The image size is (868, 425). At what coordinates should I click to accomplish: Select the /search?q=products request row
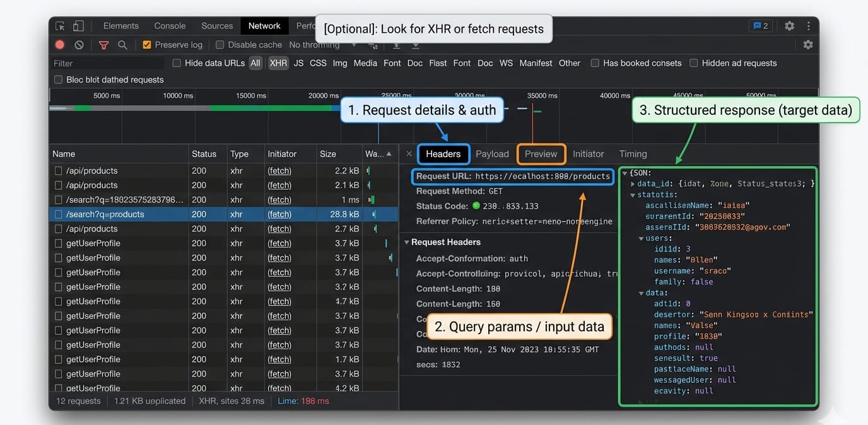pyautogui.click(x=105, y=214)
